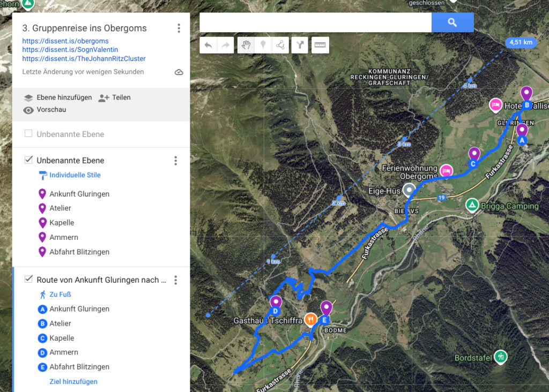Open the dissent.is/SognValentin link

coord(70,50)
